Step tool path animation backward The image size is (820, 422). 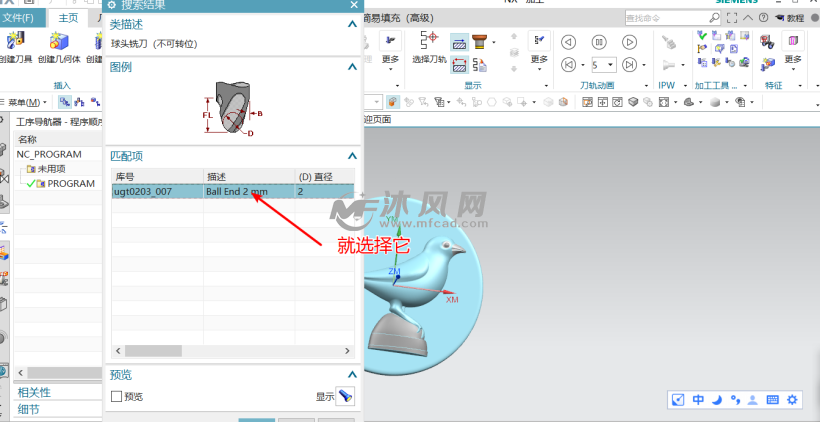568,42
